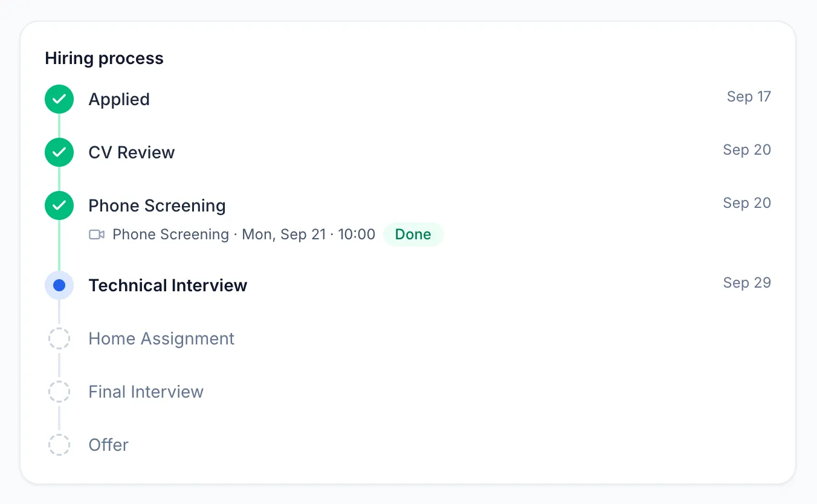
Task: Select the Offer stage
Action: point(109,445)
